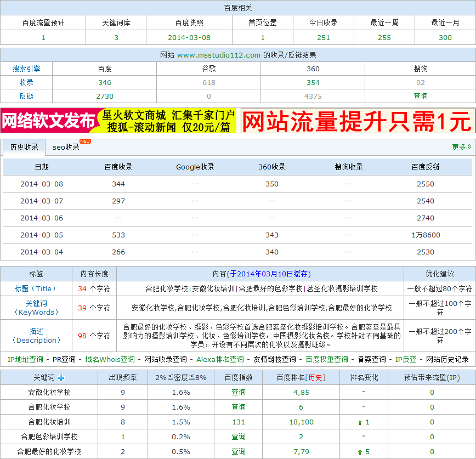Open 360 backlink count 4375
476x459 pixels.
[x=313, y=96]
